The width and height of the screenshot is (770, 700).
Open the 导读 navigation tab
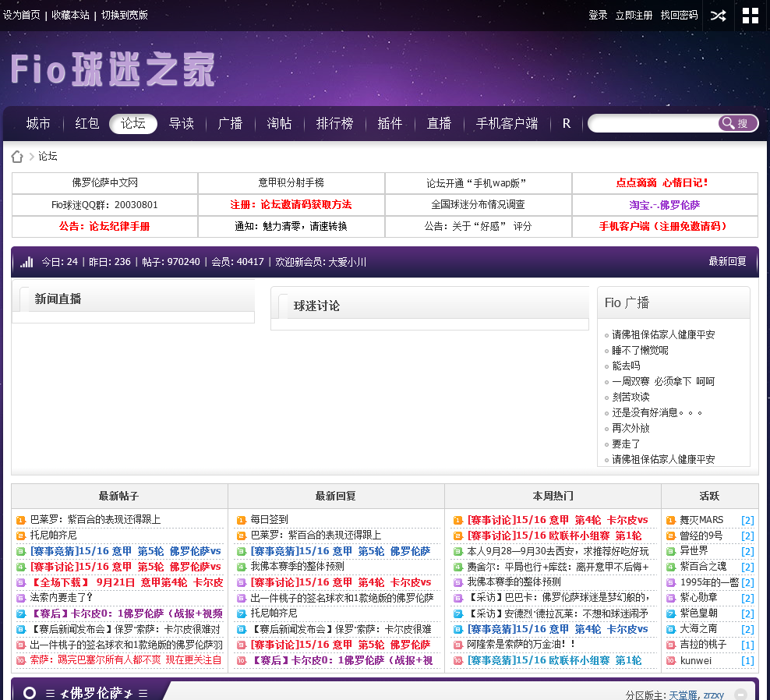coord(182,123)
